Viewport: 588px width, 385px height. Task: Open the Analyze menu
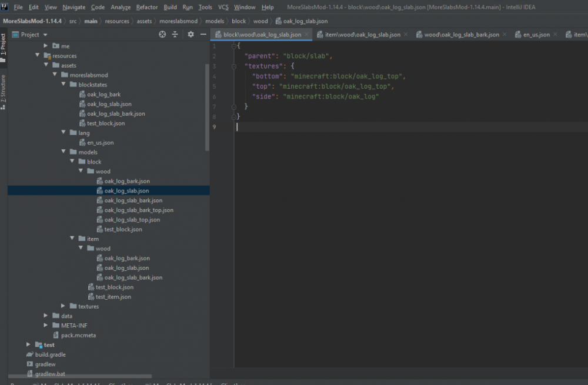pyautogui.click(x=121, y=7)
